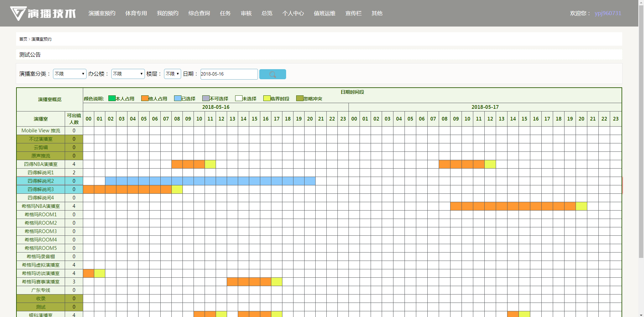Go to 综合查询 in the navigation bar

pos(199,13)
